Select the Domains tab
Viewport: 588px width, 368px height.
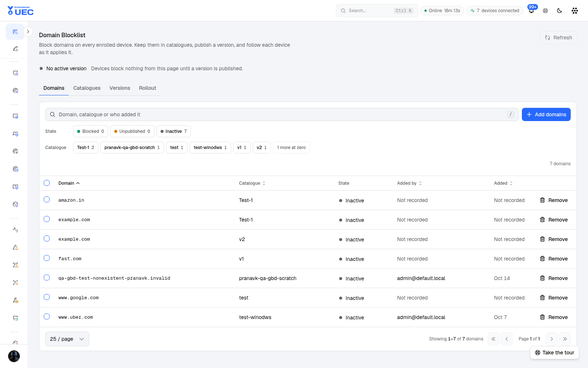tap(54, 88)
